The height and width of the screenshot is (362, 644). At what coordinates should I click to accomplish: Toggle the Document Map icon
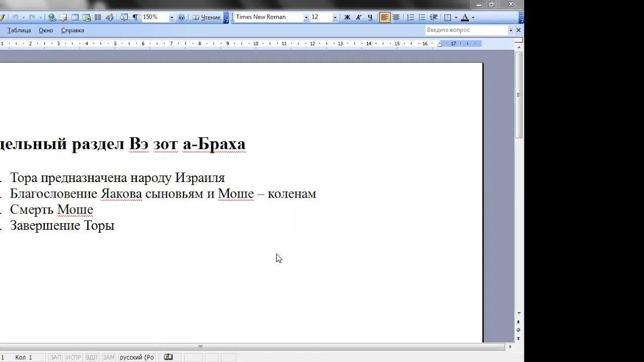[124, 17]
